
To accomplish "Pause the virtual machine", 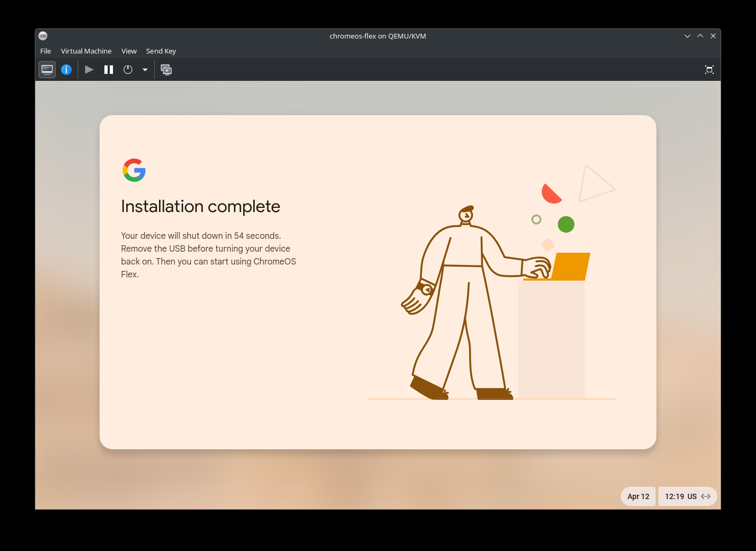I will tap(109, 70).
